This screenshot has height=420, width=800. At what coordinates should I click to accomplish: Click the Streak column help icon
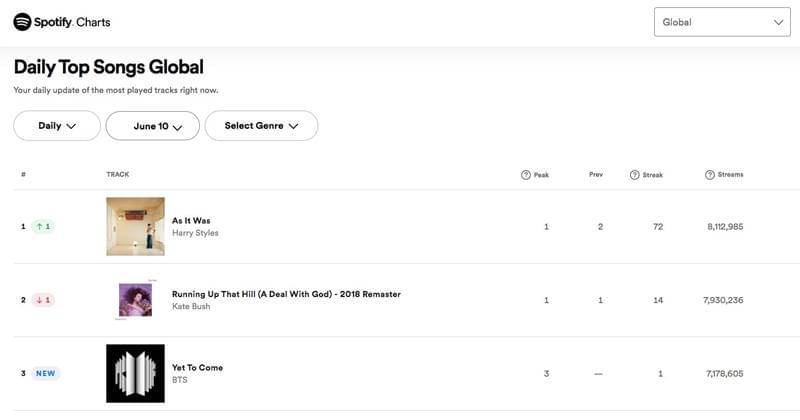pyautogui.click(x=634, y=175)
